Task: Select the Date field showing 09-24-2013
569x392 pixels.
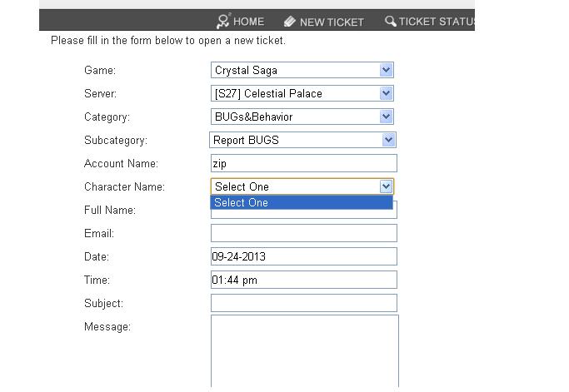Action: tap(303, 257)
